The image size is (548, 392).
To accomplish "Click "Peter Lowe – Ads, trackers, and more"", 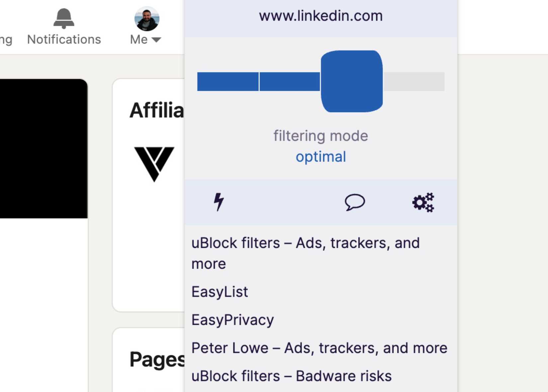I will [x=320, y=347].
